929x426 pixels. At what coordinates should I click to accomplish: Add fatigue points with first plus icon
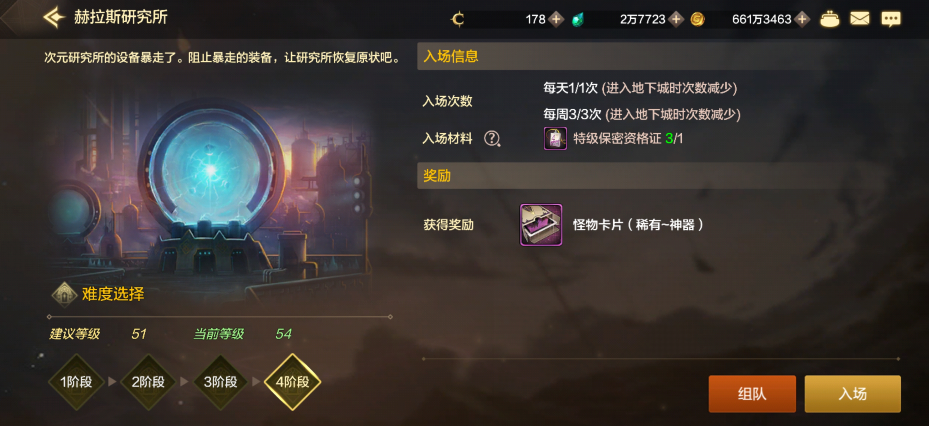tap(555, 20)
